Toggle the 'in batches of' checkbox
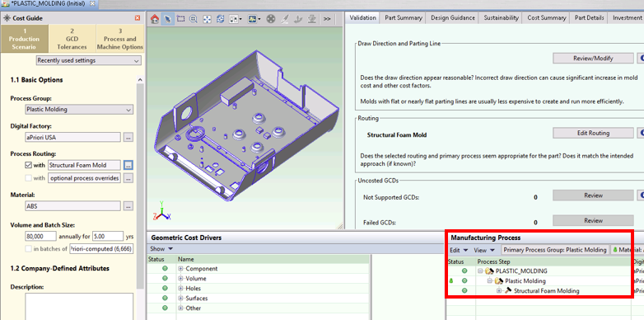Screen dimensions: 644x320 (28, 248)
